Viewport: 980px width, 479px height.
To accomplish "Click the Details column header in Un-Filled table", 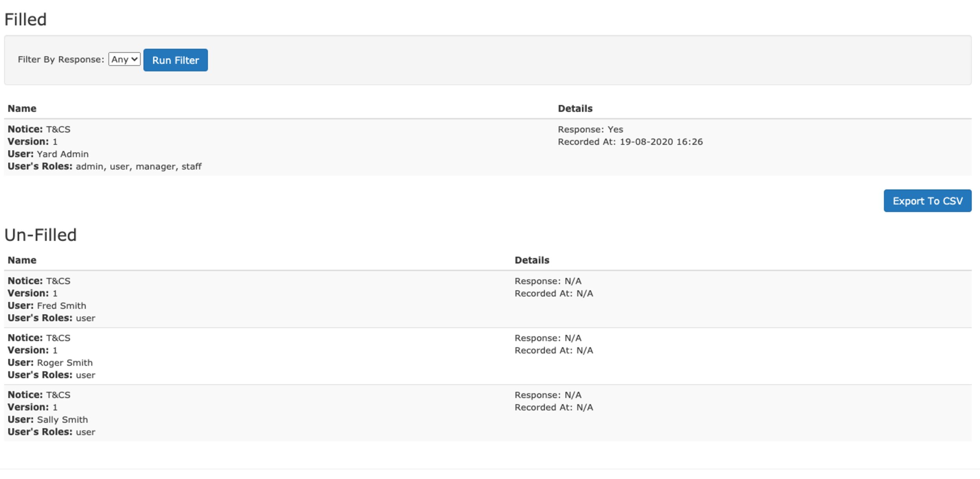I will pos(532,260).
